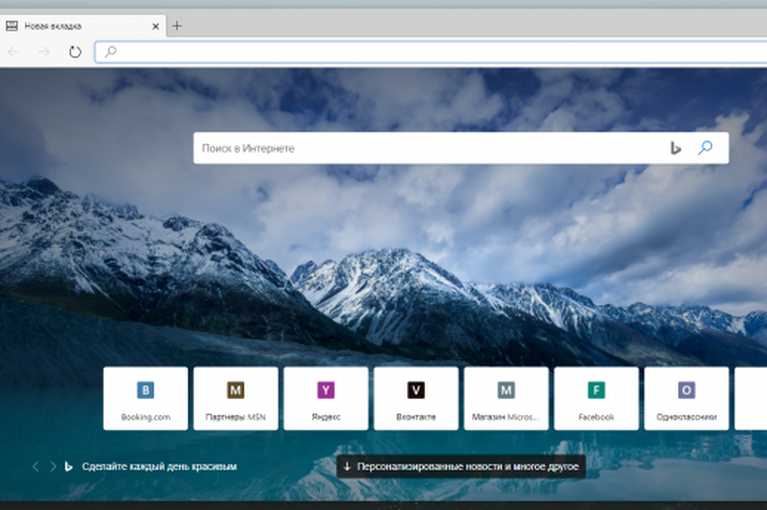This screenshot has width=767, height=510.
Task: Click the green F icon of Facebook
Action: pos(596,390)
